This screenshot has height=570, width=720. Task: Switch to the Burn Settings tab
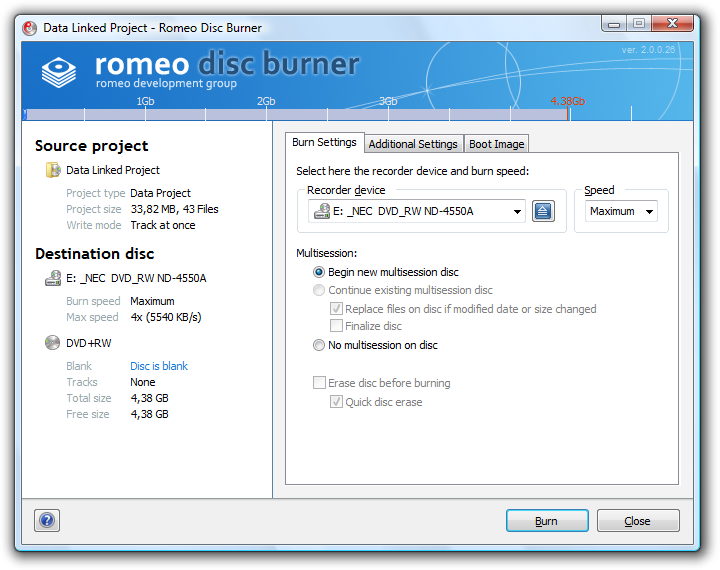[x=324, y=142]
